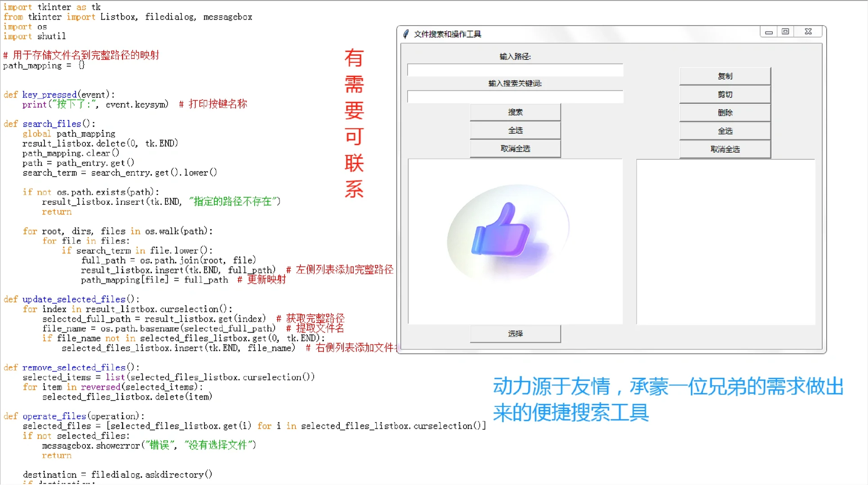This screenshot has width=868, height=485.
Task: Click the 剪切 cut button
Action: 725,94
